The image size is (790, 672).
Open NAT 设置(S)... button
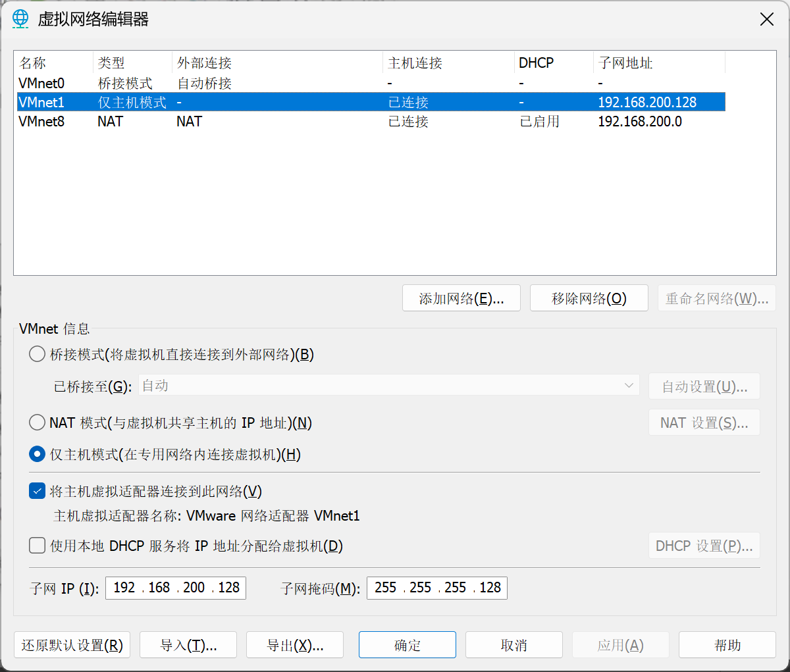[x=704, y=423]
